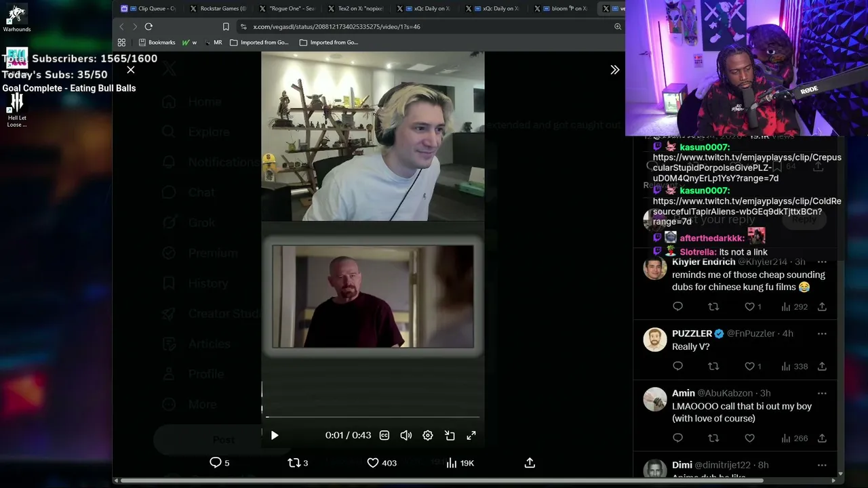View stats for PUZZLER's comment (338)
This screenshot has width=868, height=488.
794,366
